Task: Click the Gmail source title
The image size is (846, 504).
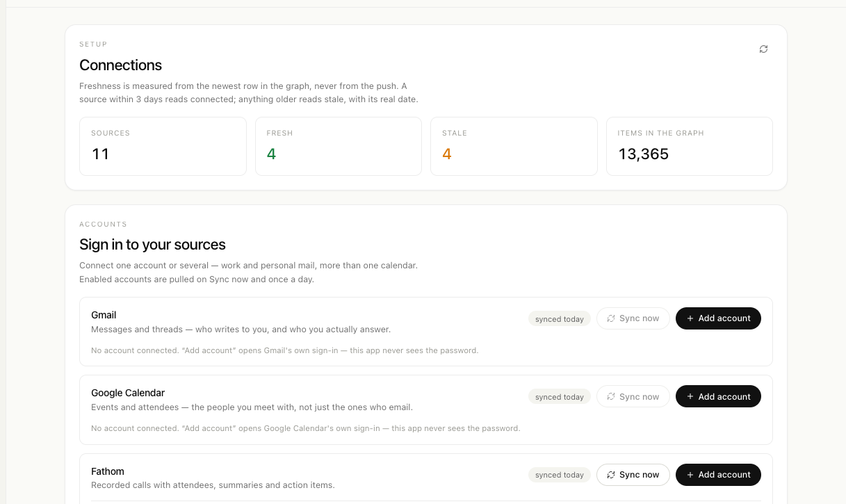Action: (x=104, y=315)
